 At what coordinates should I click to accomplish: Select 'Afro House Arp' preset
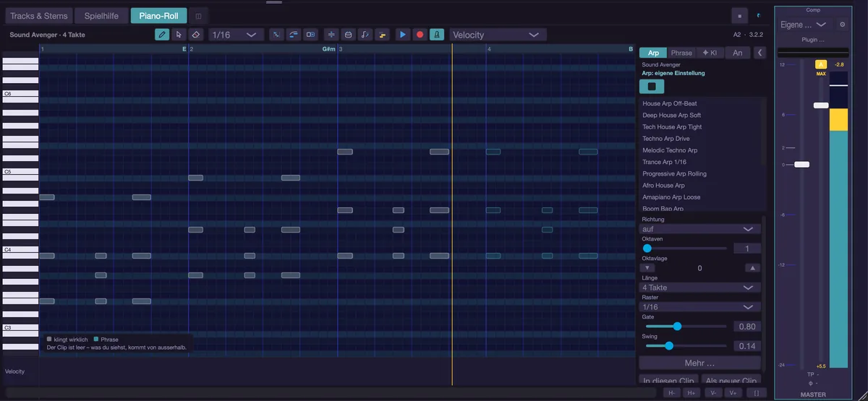[x=701, y=186]
